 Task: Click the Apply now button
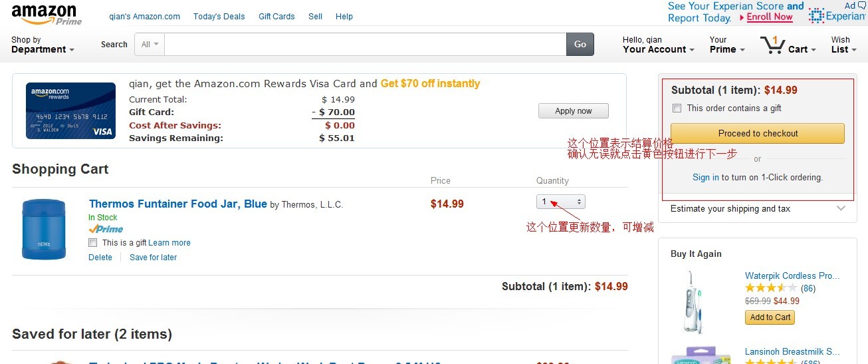coord(573,111)
